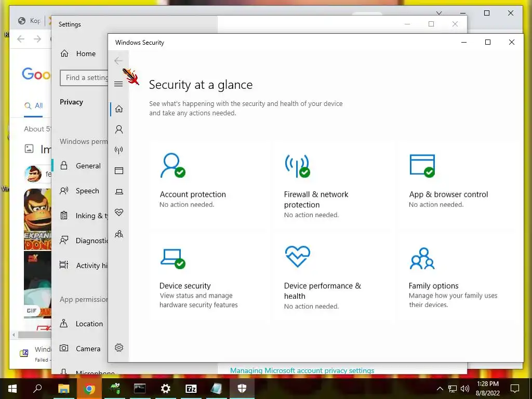Click Chrome back navigation arrow

tap(21, 39)
